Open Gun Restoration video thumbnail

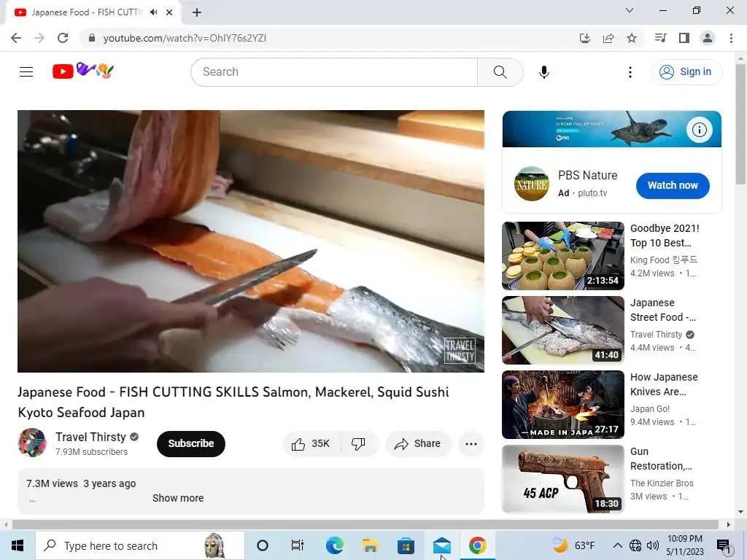click(x=563, y=479)
